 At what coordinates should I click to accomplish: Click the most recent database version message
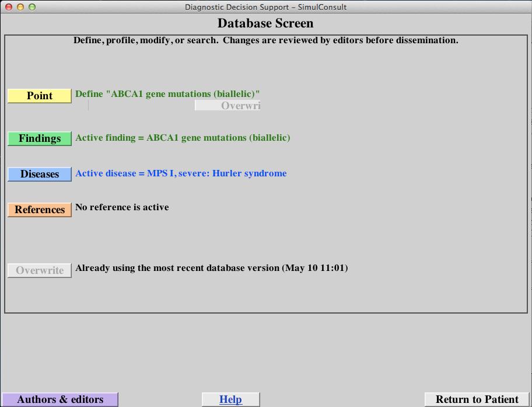211,268
